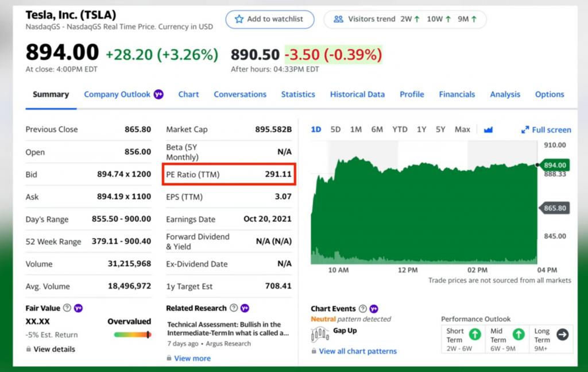Click the Fair Value overvalued gauge bar

pyautogui.click(x=133, y=335)
